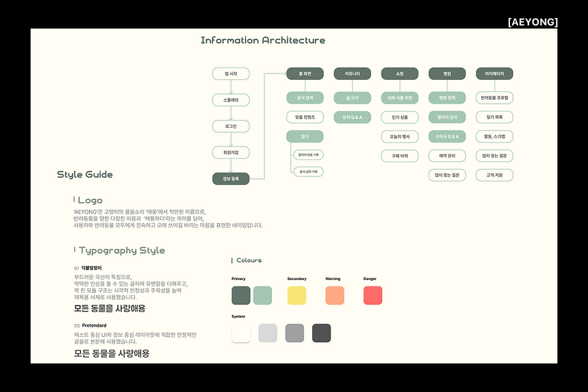This screenshot has height=392, width=588.
Task: Click the 01 긱블말랑이 font label
Action: [x=88, y=268]
